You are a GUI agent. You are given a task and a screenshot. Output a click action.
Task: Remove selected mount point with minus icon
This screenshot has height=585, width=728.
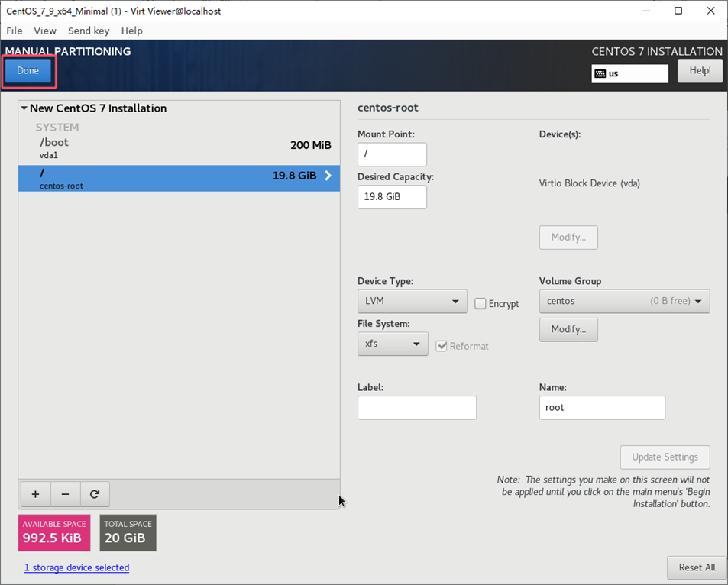[x=65, y=494]
